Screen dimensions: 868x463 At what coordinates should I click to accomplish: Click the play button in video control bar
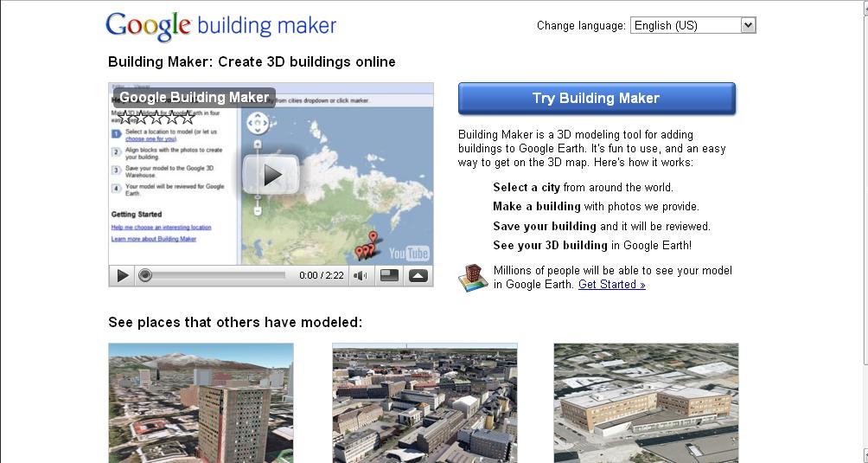(123, 275)
